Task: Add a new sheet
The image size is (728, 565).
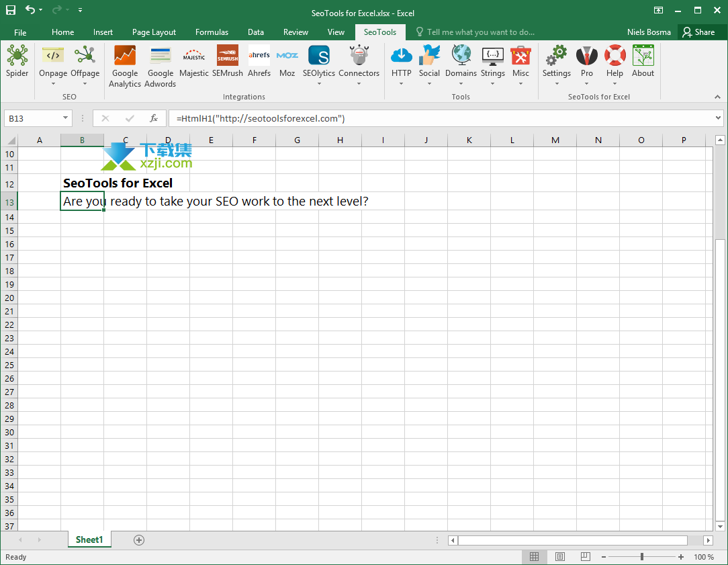Action: 139,540
